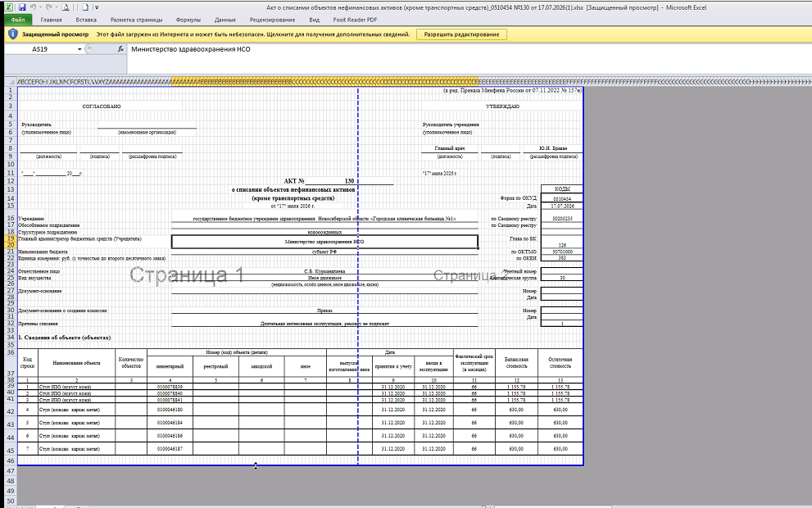Viewport: 812px width, 508px height.
Task: Click the Protected View shield icon
Action: coord(13,34)
